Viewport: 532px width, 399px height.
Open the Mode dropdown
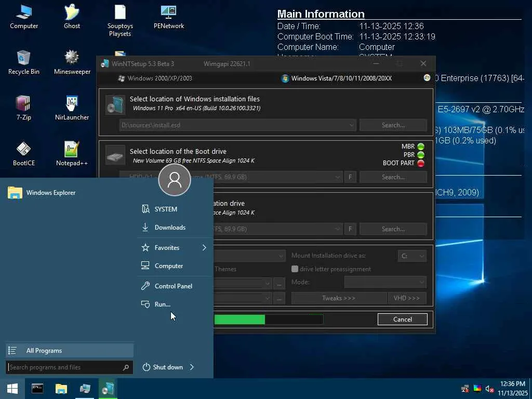[x=385, y=282]
